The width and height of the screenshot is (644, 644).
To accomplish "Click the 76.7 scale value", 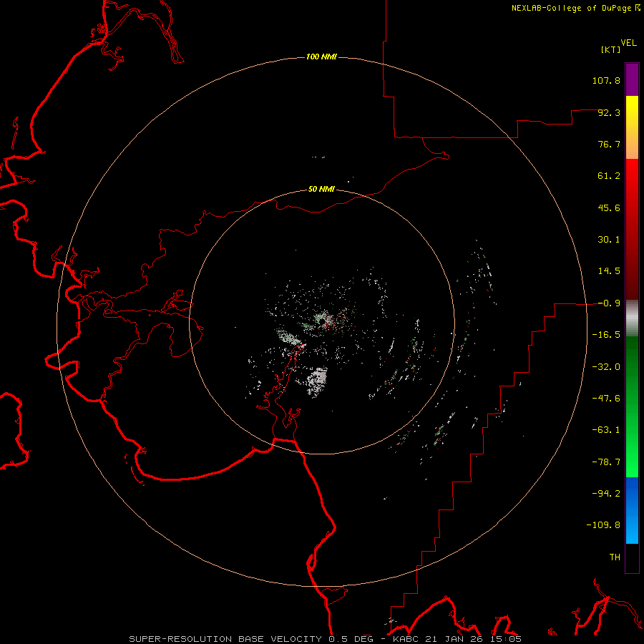I will (x=609, y=144).
